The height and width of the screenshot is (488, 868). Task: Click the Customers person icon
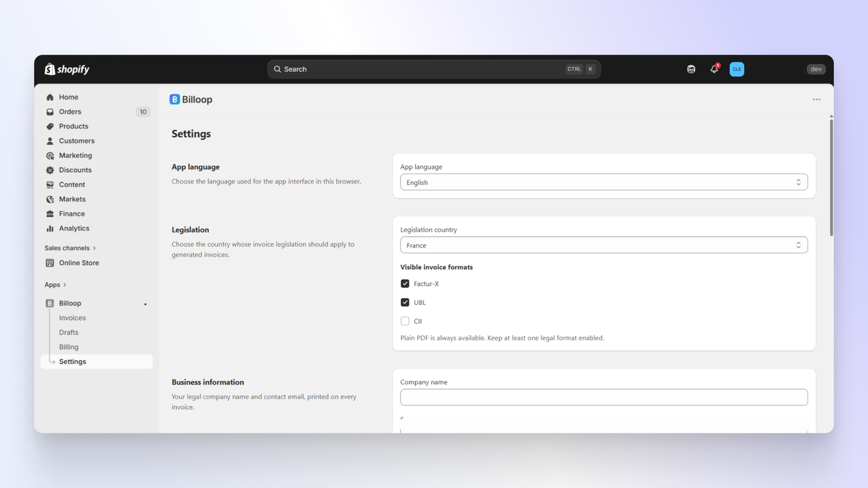pos(50,141)
